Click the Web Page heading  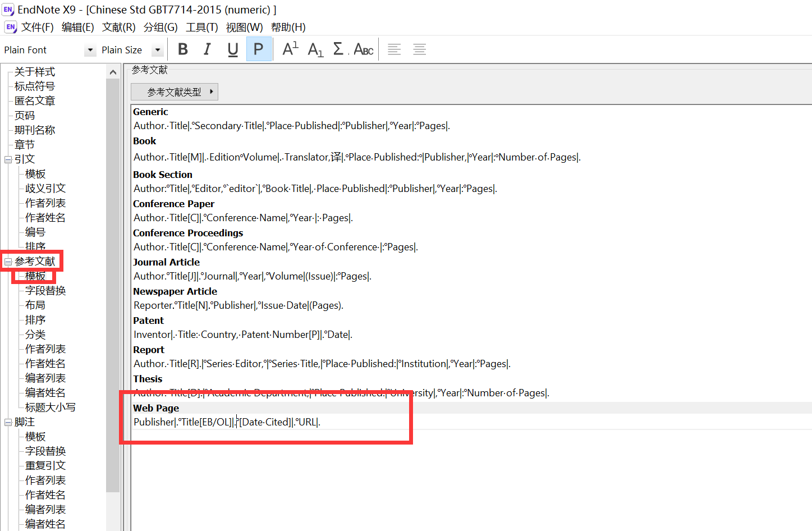[156, 408]
